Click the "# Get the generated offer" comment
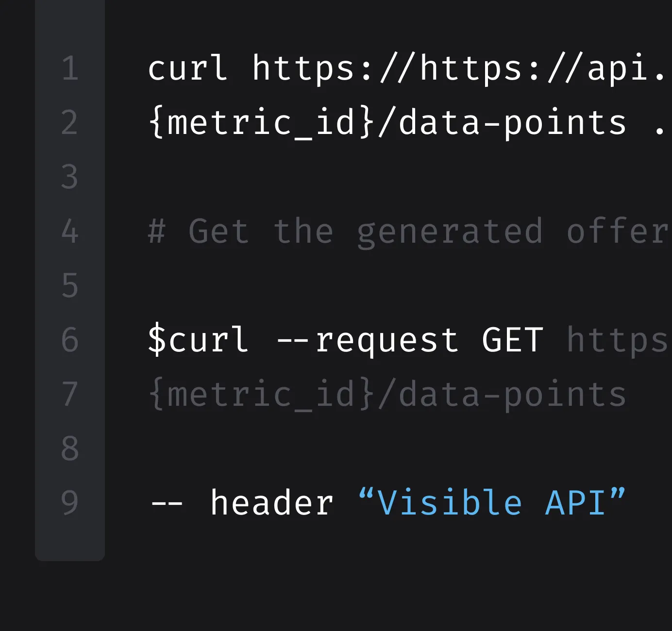This screenshot has height=631, width=672. point(408,232)
